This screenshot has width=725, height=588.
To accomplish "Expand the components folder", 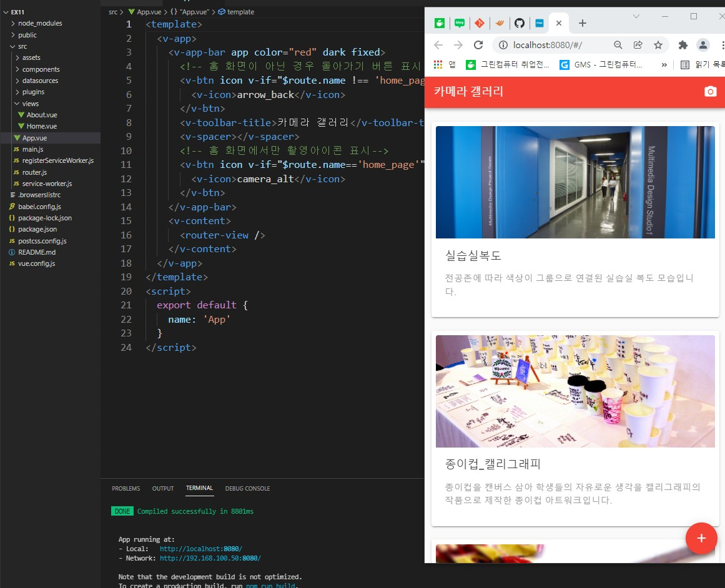I will pyautogui.click(x=41, y=69).
